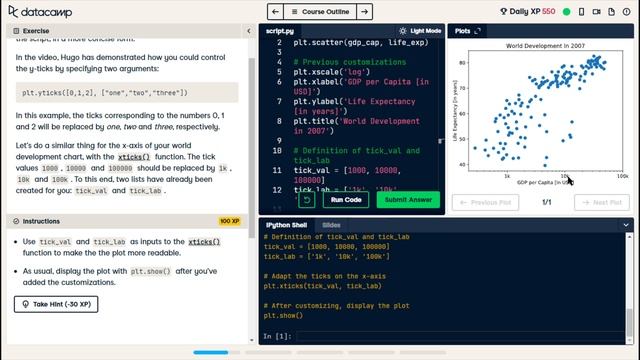Click Run Code button
640x360 pixels.
click(346, 200)
